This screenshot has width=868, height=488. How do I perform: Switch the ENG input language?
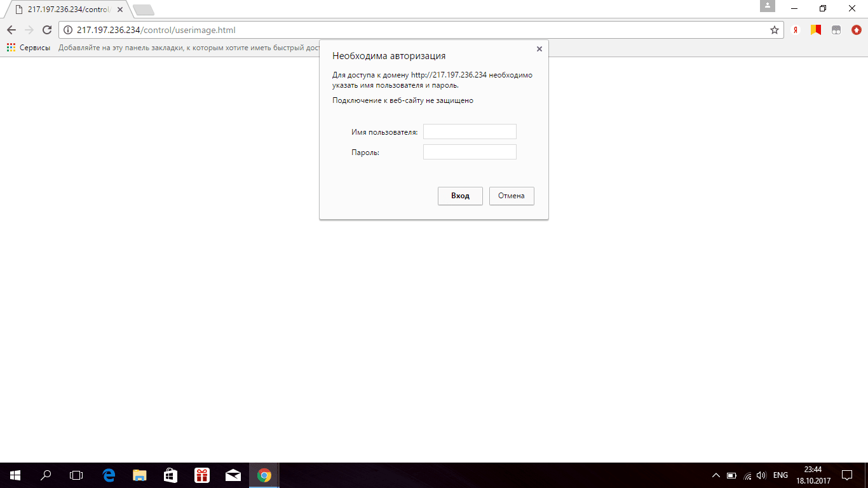tap(780, 475)
